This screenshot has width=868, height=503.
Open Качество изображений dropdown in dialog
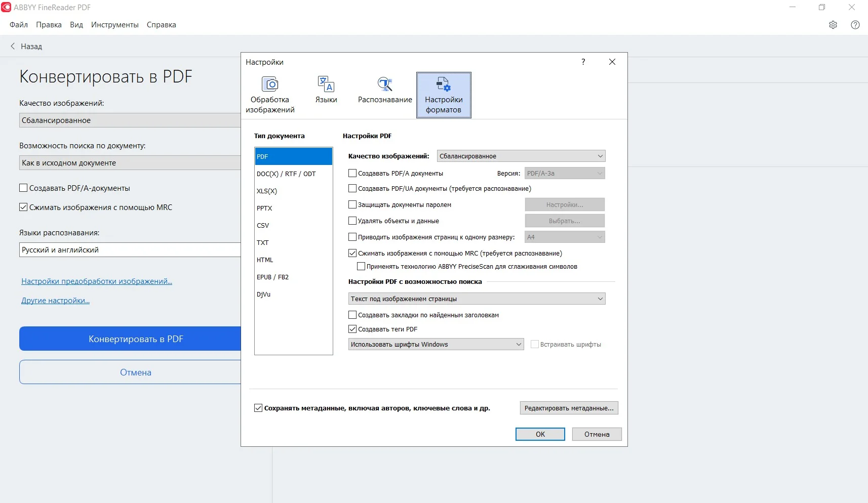pyautogui.click(x=521, y=156)
